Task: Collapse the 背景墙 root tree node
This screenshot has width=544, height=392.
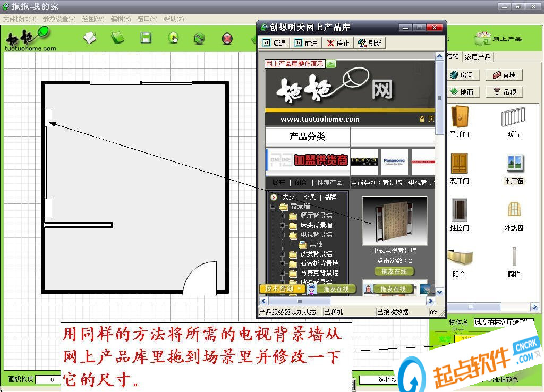Action: pos(273,207)
